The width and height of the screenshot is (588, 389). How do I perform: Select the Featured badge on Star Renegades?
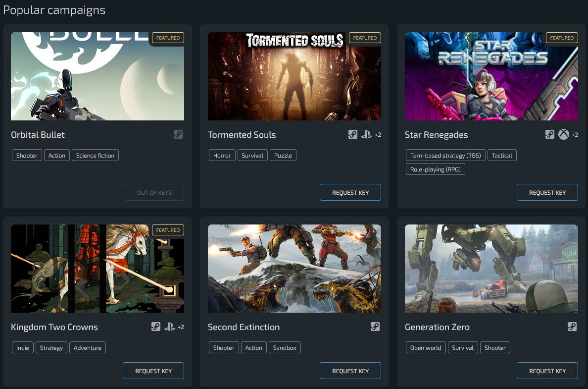562,38
